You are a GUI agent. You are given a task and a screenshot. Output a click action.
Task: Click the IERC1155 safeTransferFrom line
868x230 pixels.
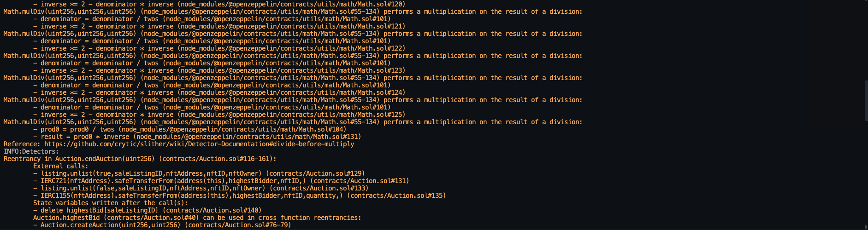click(x=240, y=195)
